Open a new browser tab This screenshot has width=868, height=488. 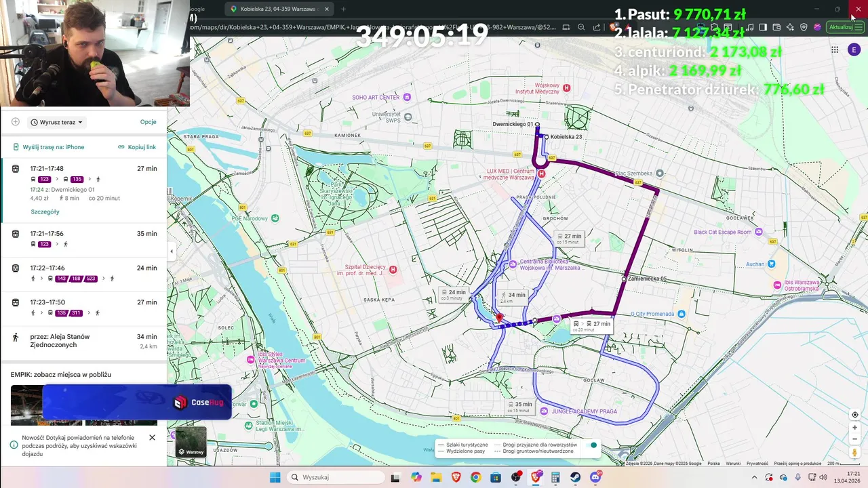tap(343, 9)
